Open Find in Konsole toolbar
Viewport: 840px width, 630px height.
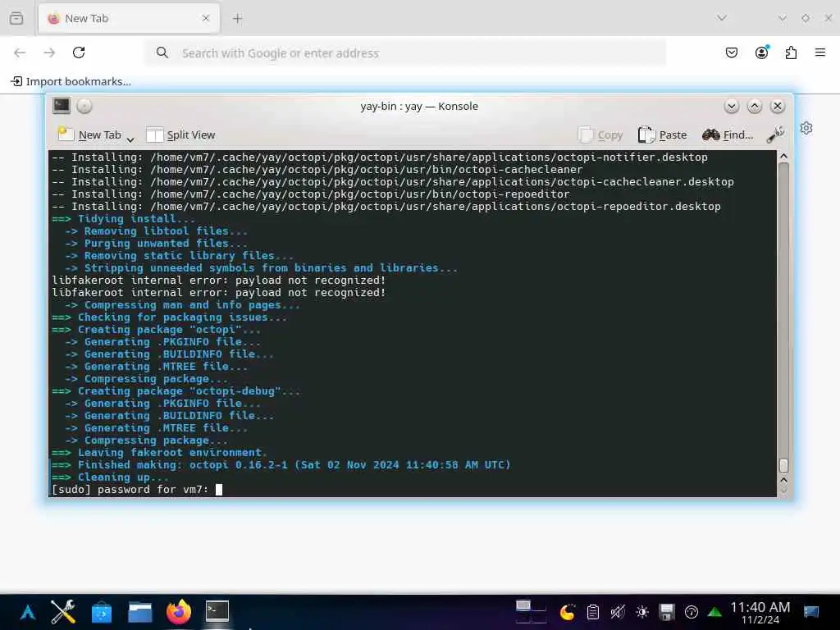pyautogui.click(x=728, y=135)
